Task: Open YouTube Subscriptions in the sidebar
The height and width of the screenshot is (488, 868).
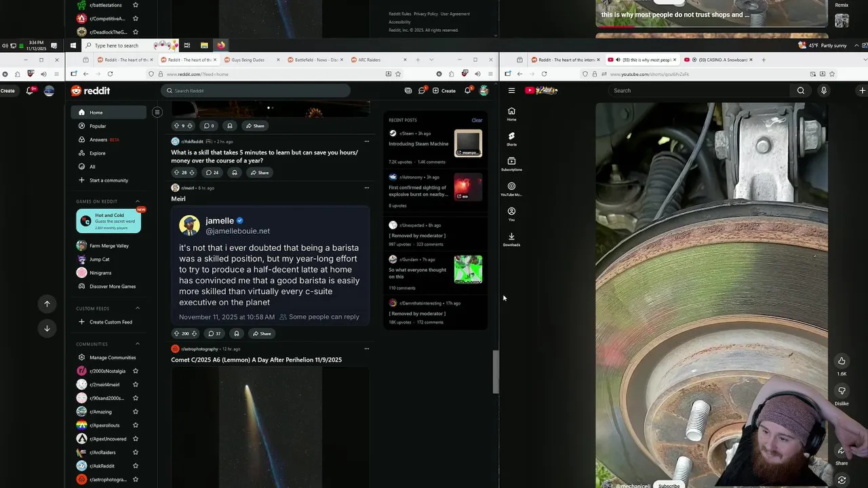Action: pyautogui.click(x=511, y=164)
